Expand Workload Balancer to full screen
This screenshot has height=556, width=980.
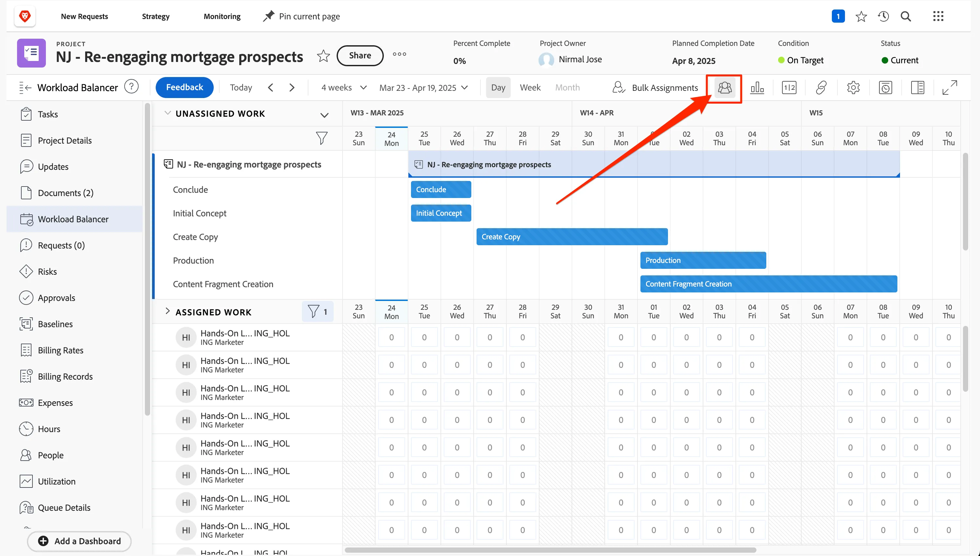tap(950, 88)
